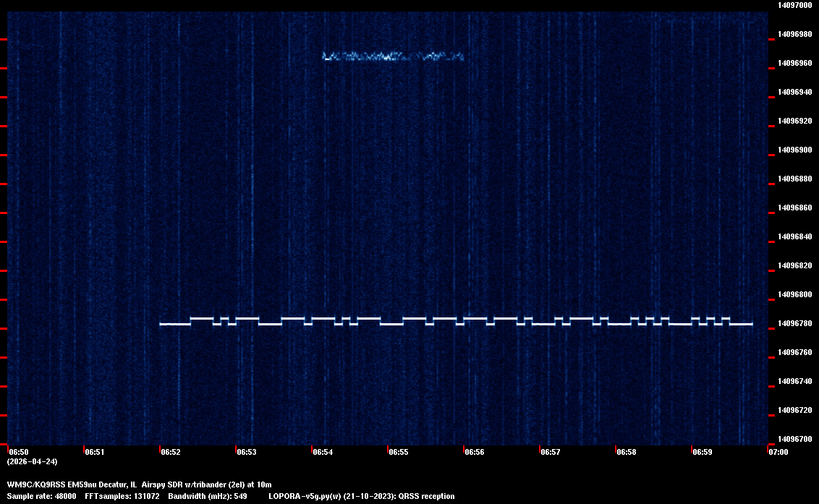819x504 pixels.
Task: Click the 14097000 frequency label
Action: tap(794, 5)
